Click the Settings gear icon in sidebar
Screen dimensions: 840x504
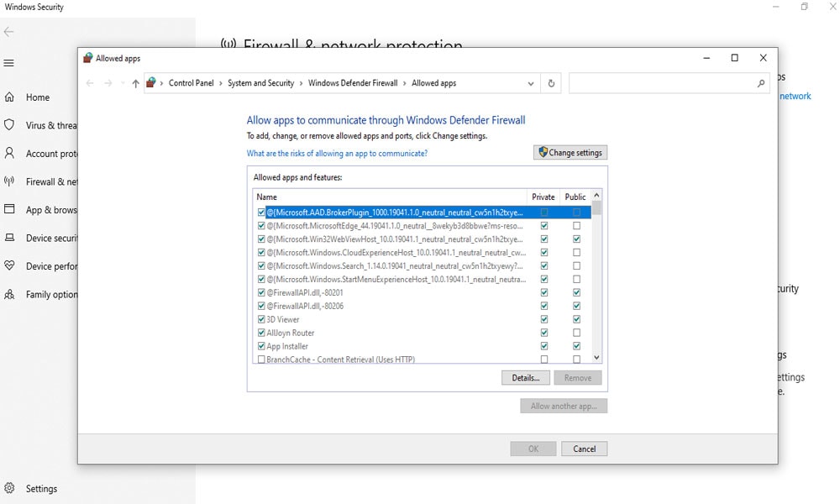(9, 488)
